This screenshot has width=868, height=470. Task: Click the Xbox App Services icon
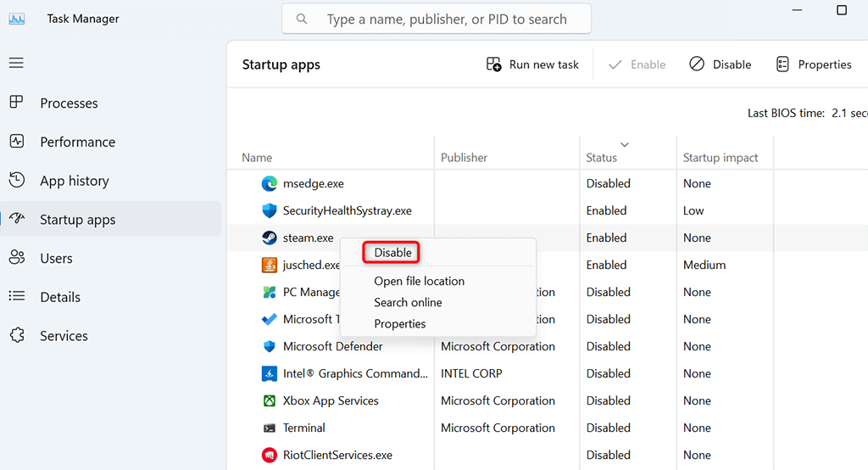point(270,400)
